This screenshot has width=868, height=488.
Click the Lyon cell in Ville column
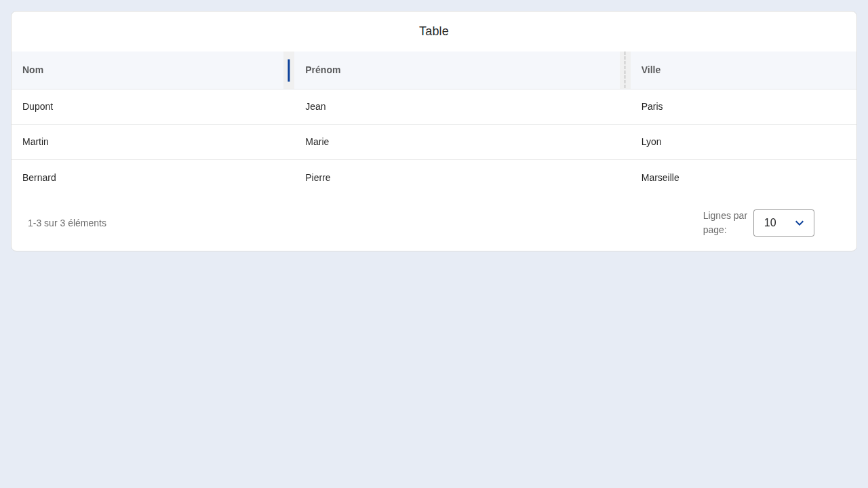[x=651, y=142]
